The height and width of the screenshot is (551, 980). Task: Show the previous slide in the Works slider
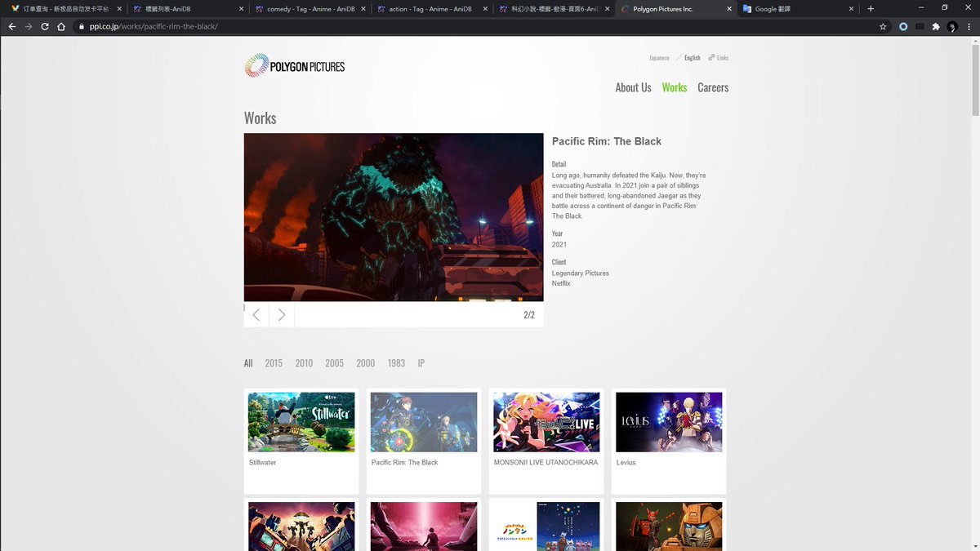click(x=256, y=315)
